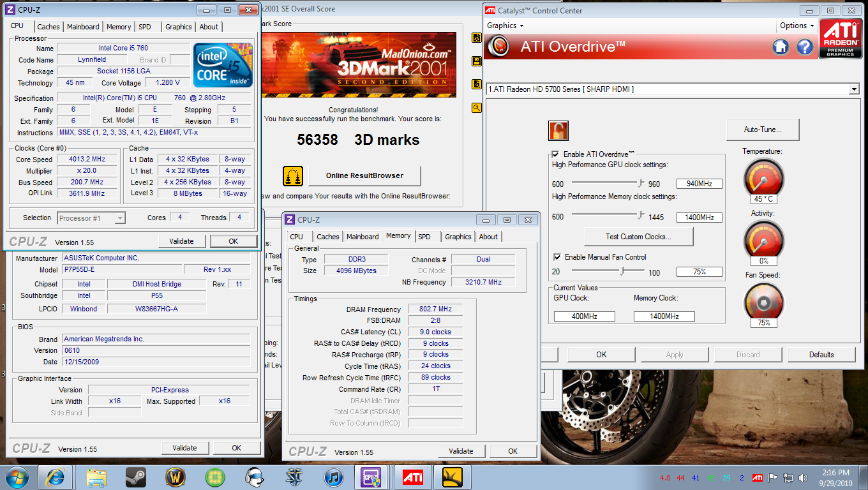
Task: Click the ATI Radeon Premium Graphics logo
Action: [x=840, y=38]
